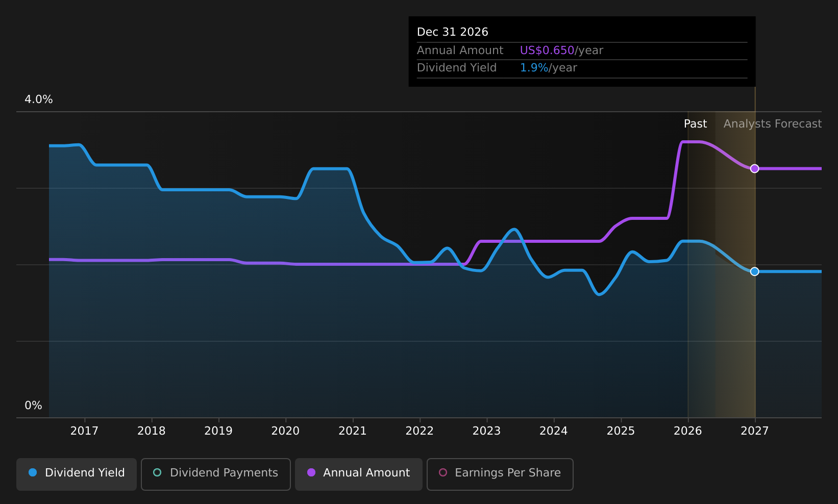Image resolution: width=838 pixels, height=504 pixels.
Task: Click the 2020 x-axis label
Action: (x=285, y=431)
